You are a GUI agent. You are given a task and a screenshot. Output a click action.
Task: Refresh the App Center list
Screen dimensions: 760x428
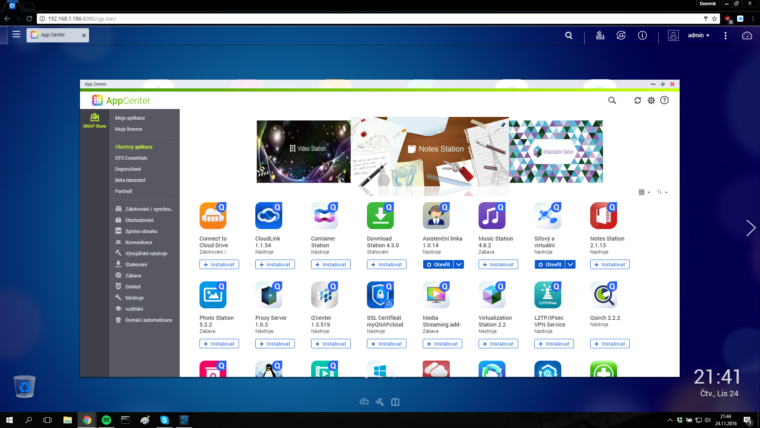point(637,100)
